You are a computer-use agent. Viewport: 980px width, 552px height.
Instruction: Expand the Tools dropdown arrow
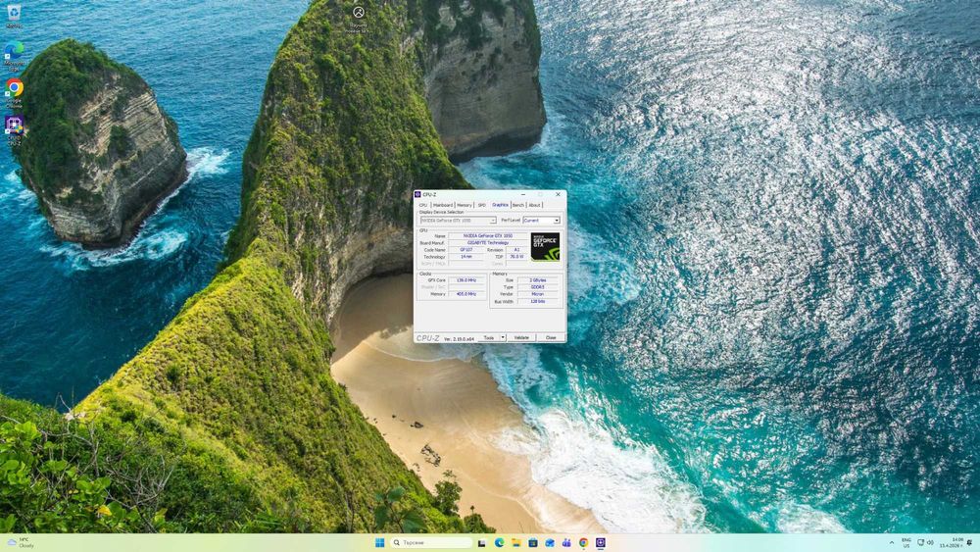tap(503, 337)
